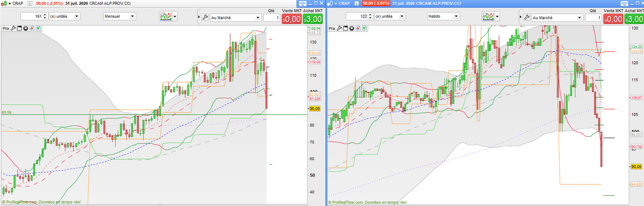
Task: Expand the indicators dropdown arrow in the Hebdo chart
Action: 497,17
